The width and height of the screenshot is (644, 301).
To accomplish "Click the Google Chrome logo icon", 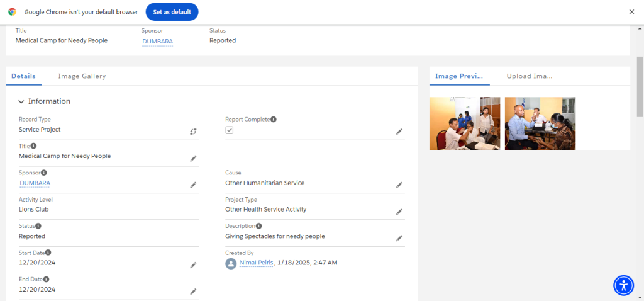I will coord(13,12).
